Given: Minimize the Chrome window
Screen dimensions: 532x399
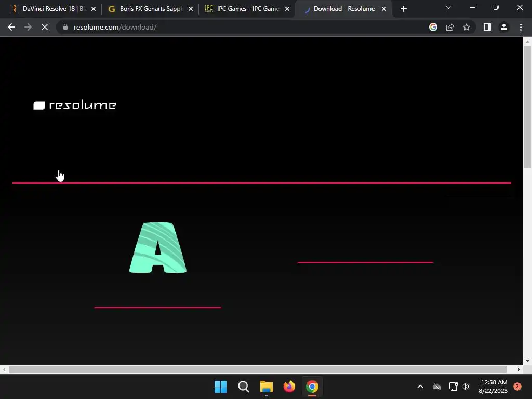Looking at the screenshot, I should tap(472, 7).
